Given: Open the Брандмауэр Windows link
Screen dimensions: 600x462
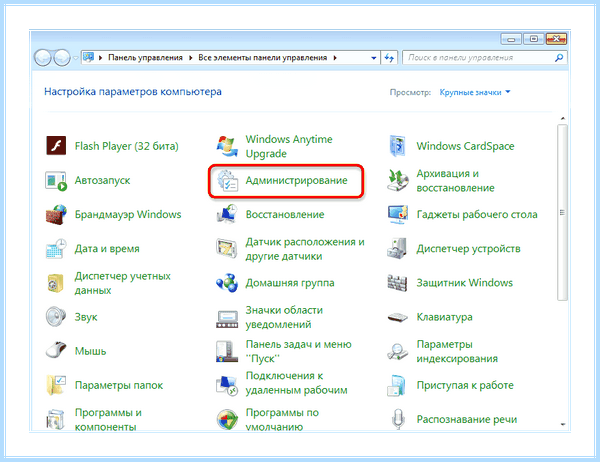Looking at the screenshot, I should (x=128, y=214).
